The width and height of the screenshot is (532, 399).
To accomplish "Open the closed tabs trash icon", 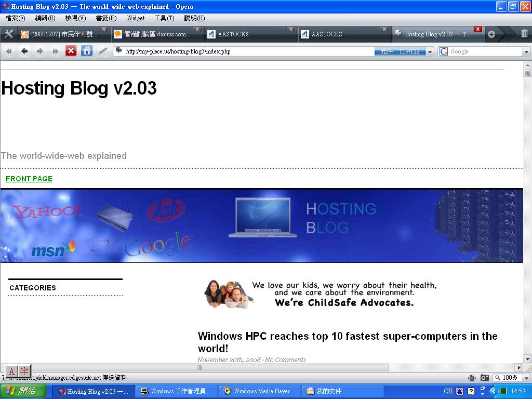I will [524, 34].
